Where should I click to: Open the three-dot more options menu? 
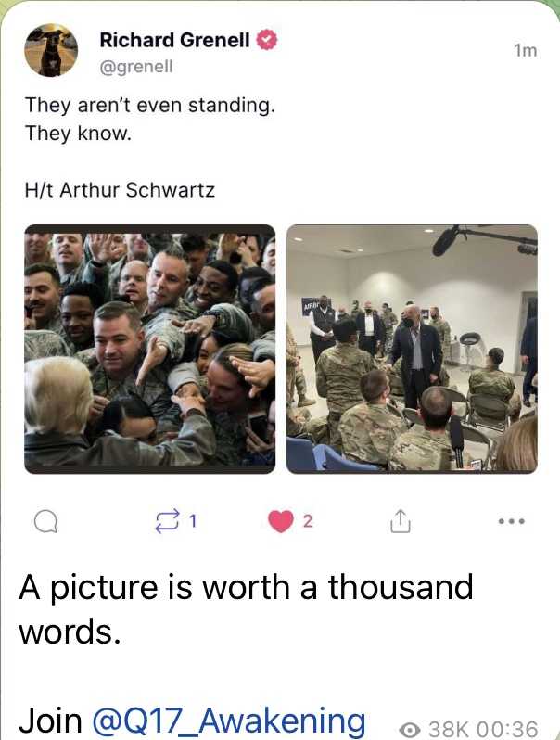click(x=512, y=521)
